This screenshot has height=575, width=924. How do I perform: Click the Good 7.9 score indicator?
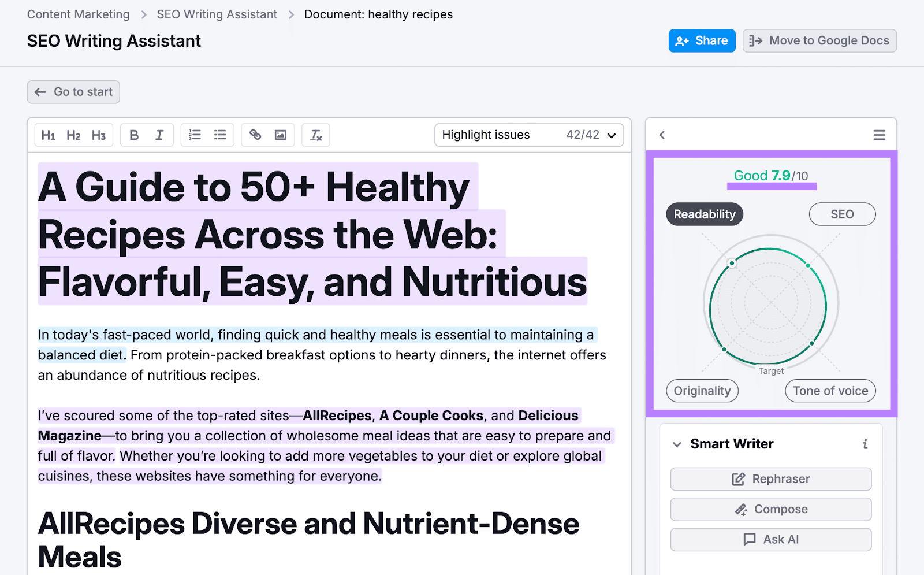click(770, 176)
